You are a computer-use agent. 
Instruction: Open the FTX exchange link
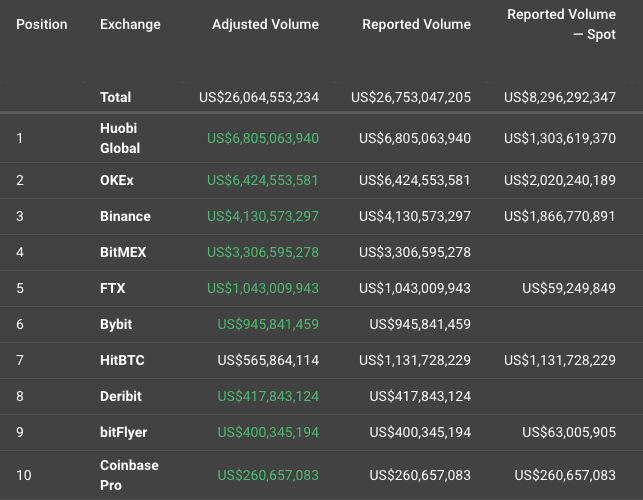112,288
